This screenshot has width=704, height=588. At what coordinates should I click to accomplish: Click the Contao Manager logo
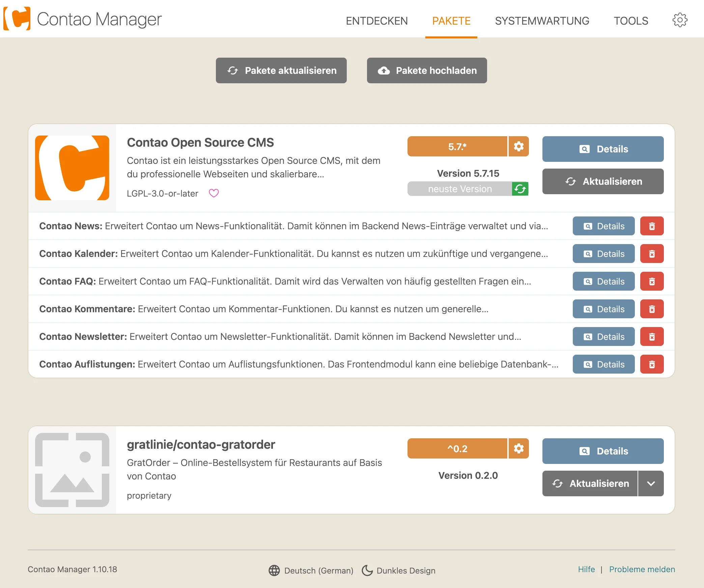coord(83,19)
